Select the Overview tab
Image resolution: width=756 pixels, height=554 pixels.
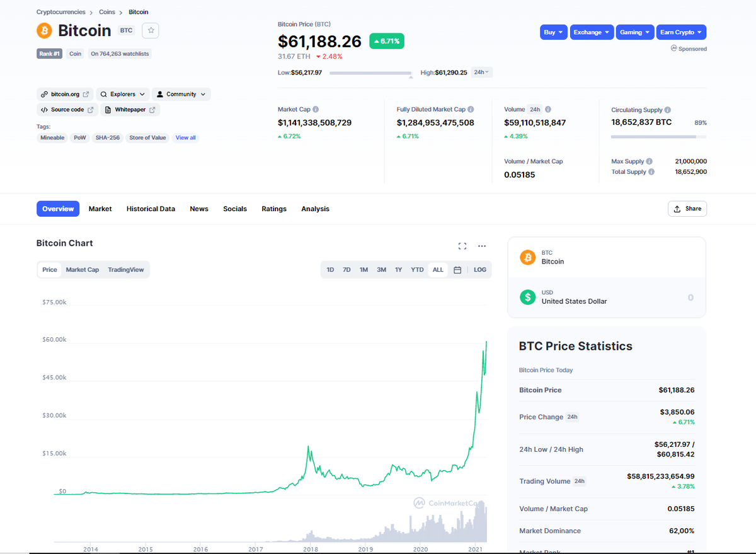pos(58,209)
